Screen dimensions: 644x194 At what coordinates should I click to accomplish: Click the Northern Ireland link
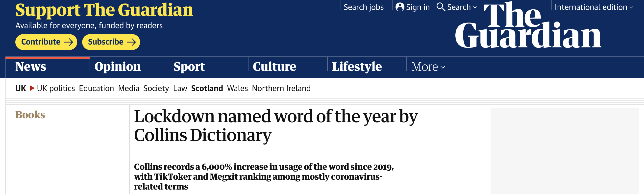coord(281,88)
